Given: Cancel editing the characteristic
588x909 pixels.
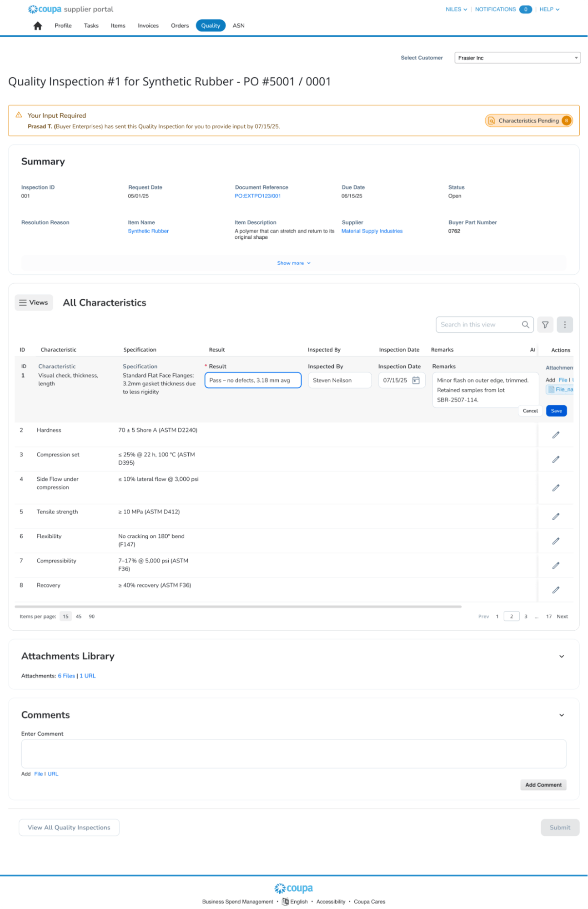Looking at the screenshot, I should coord(530,411).
